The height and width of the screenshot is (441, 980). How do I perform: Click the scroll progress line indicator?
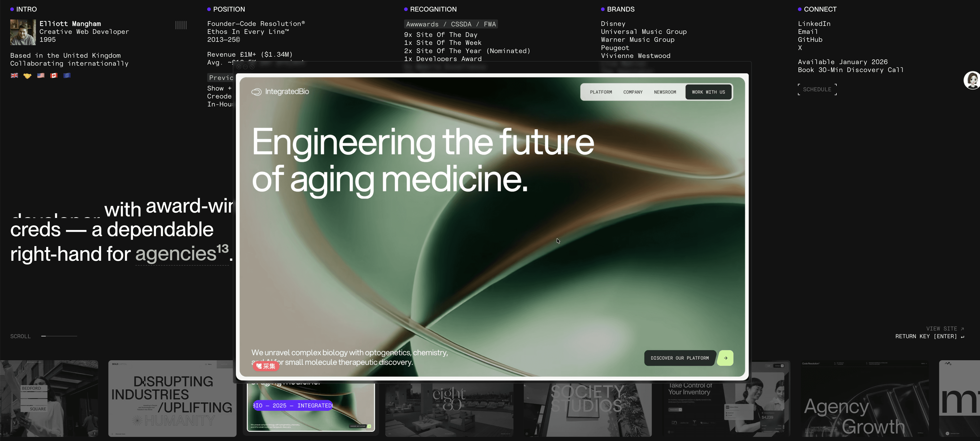(59, 336)
